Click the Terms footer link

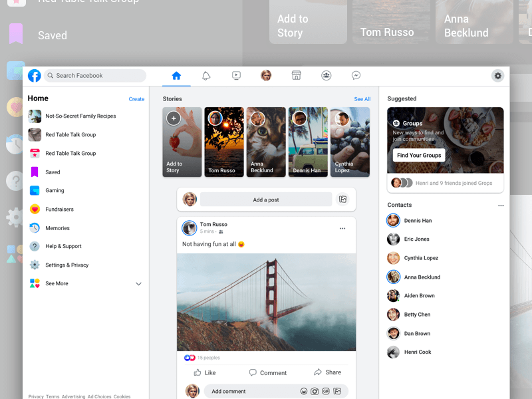click(53, 396)
